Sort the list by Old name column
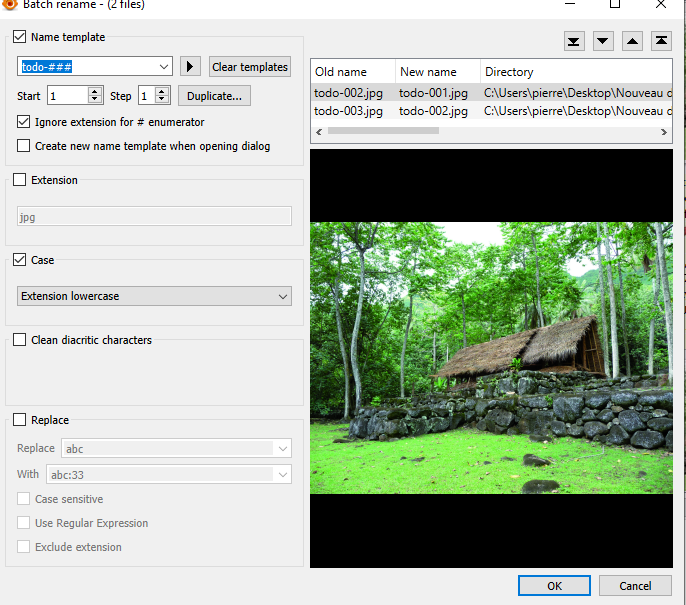Screen dimensions: 686x605 pyautogui.click(x=341, y=72)
